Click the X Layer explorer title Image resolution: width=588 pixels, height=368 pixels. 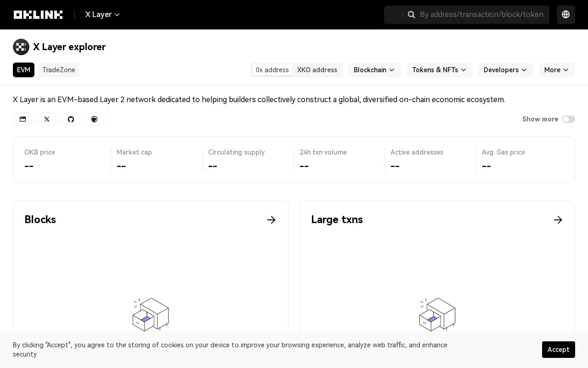tap(69, 47)
